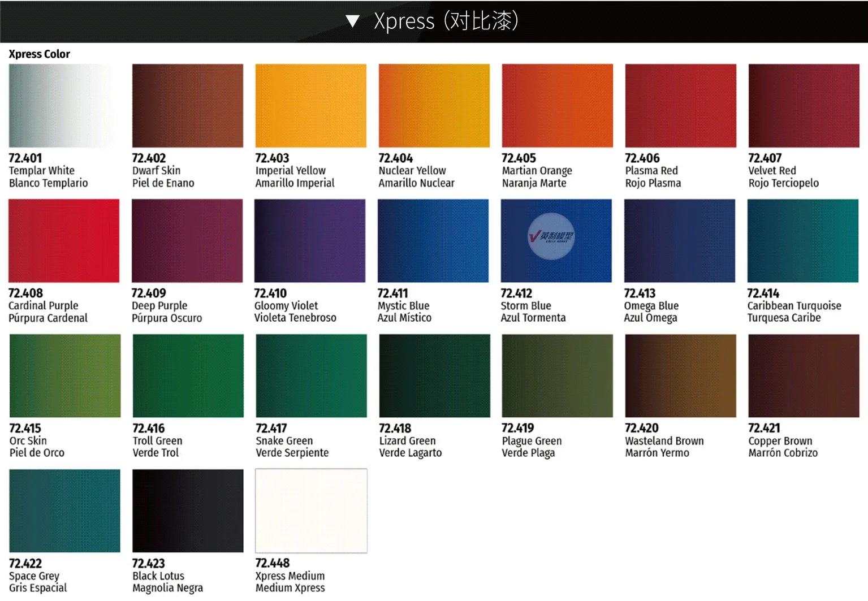Viewport: 868px width, 601px height.
Task: Click the Spanish name 'Amarillo Imperial'
Action: click(x=295, y=183)
